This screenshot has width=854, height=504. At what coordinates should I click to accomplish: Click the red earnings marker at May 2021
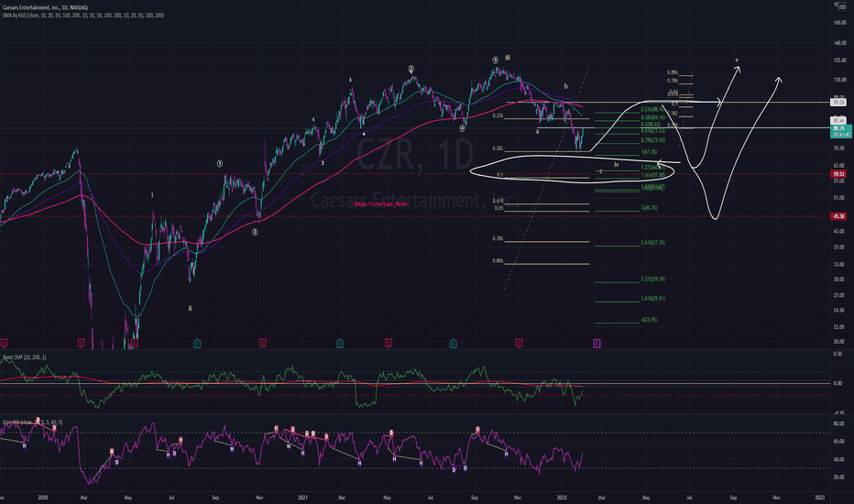click(x=389, y=344)
